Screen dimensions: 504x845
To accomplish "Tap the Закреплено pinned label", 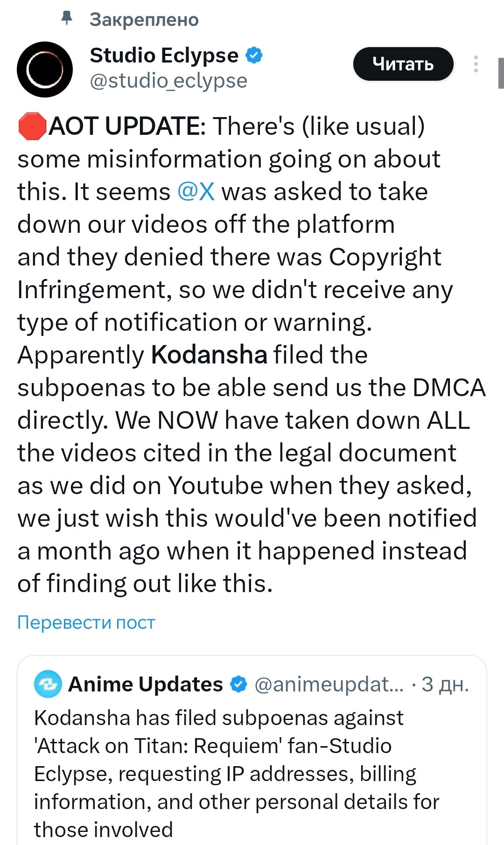I will pyautogui.click(x=144, y=20).
